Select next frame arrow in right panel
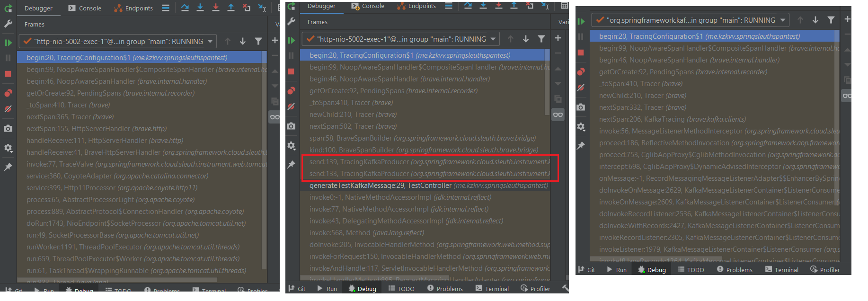Viewport: 868px width, 301px height. pos(815,20)
